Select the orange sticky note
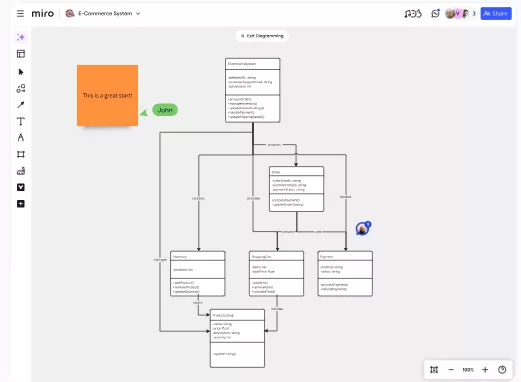This screenshot has width=521, height=382. (x=107, y=95)
